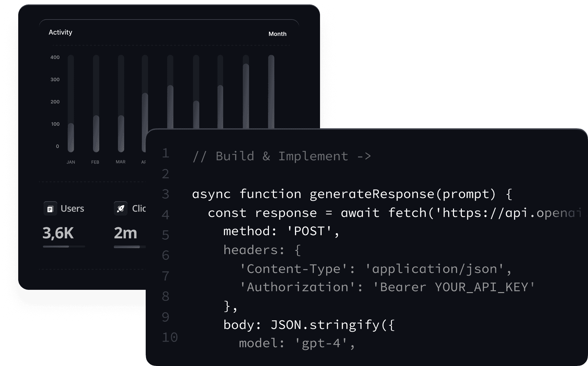Select the JAN bar in the chart
This screenshot has width=588, height=366.
(x=71, y=137)
